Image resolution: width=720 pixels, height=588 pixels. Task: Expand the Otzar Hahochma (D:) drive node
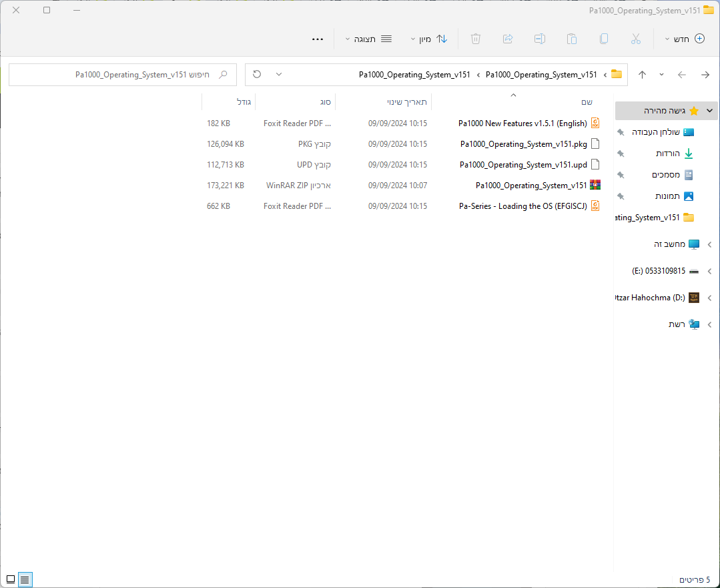pyautogui.click(x=709, y=298)
